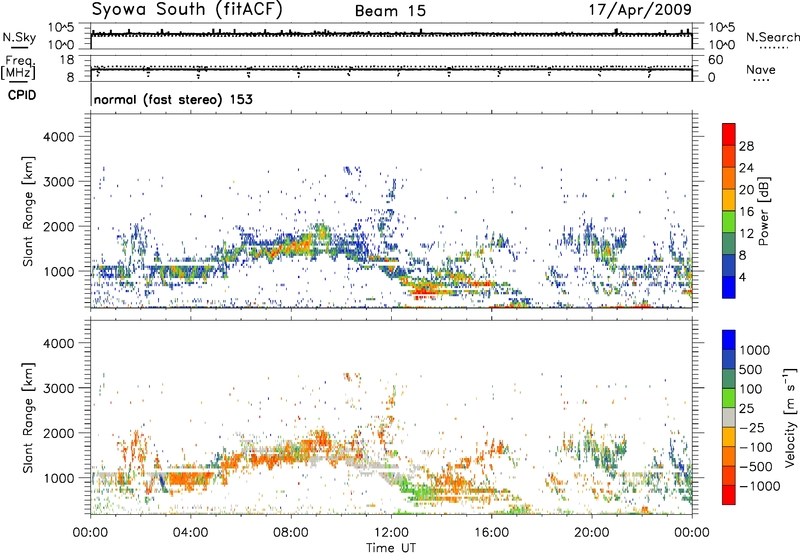The image size is (800, 554).
Task: Click the '20:00' time axis tick
Action: pos(591,533)
